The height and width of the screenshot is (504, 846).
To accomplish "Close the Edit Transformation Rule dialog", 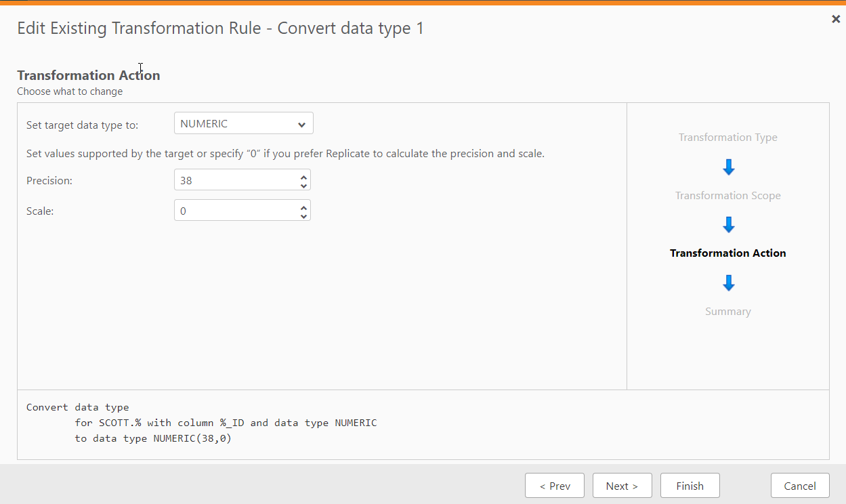I will 836,20.
